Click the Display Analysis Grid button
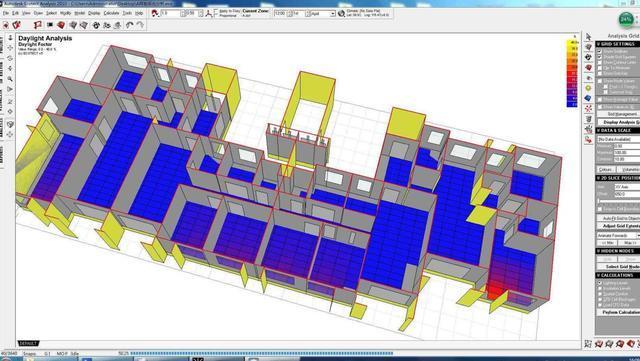The height and width of the screenshot is (361, 640). [x=619, y=122]
